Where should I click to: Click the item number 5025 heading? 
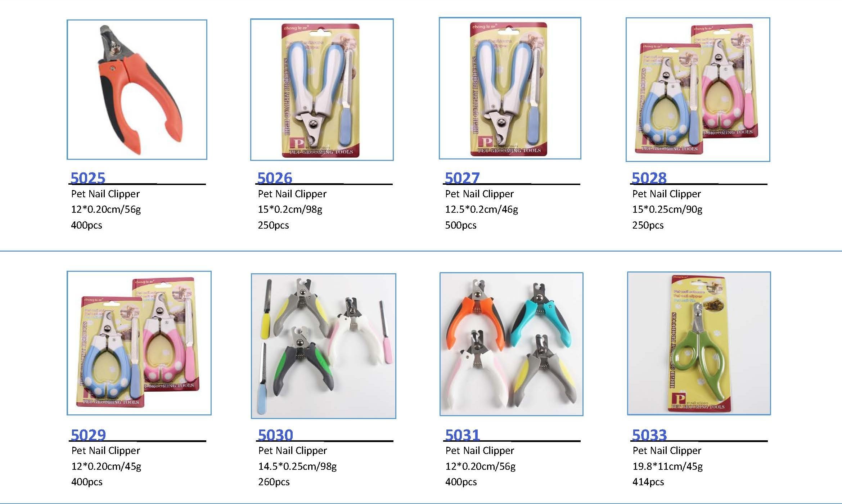(88, 178)
